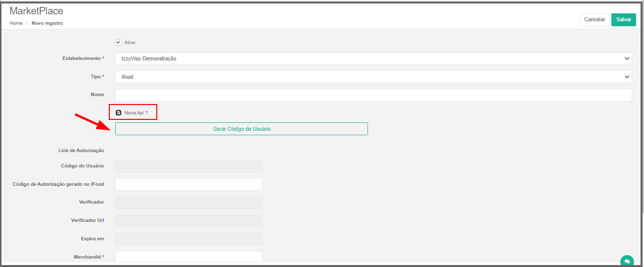Click the MarketPlace page title

(36, 11)
